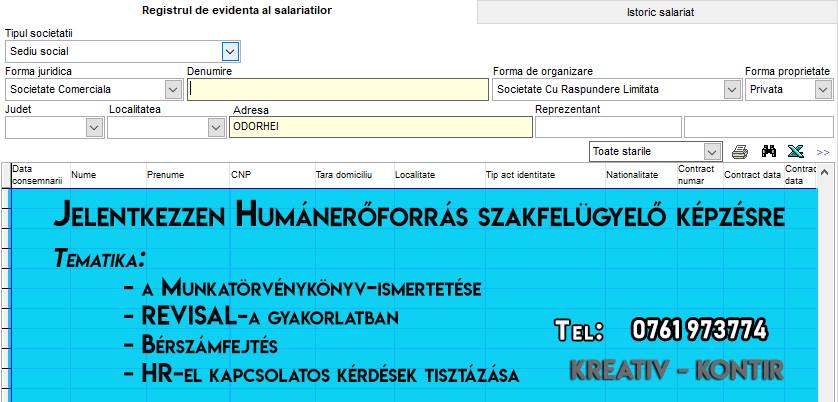Click the printer icon
Image resolution: width=838 pixels, height=402 pixels.
(x=740, y=152)
